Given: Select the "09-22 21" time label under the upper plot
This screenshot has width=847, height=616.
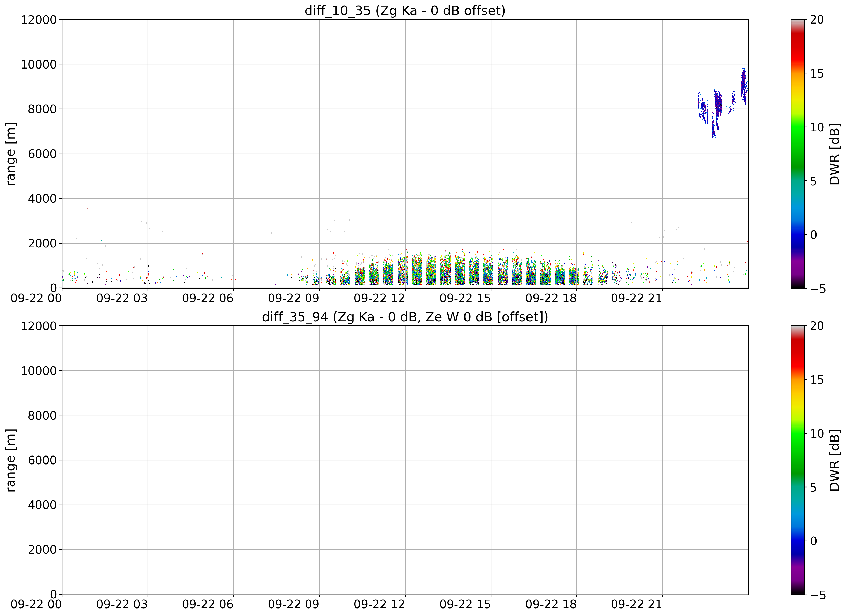Looking at the screenshot, I should [637, 298].
